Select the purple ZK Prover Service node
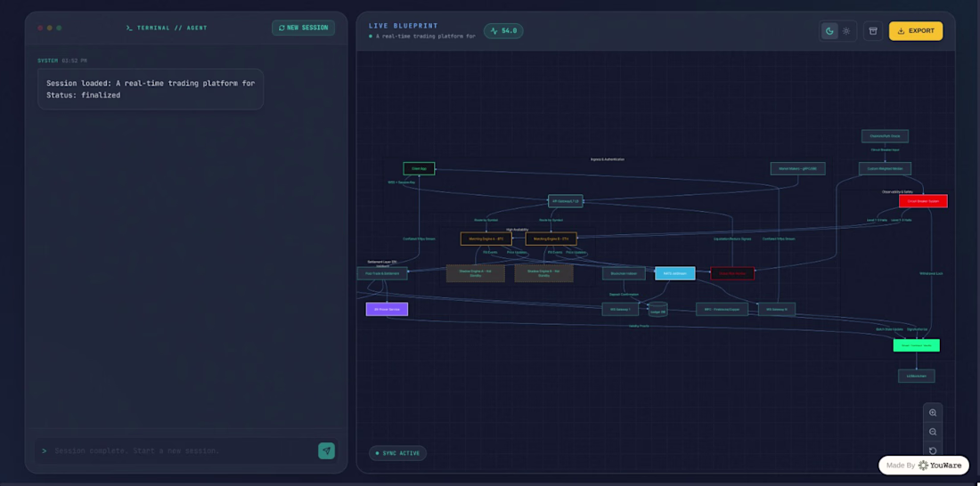The image size is (980, 486). coord(387,309)
